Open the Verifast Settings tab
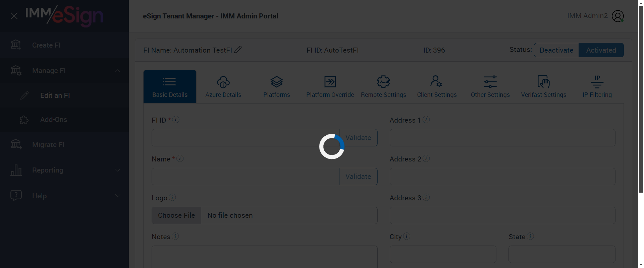 [x=544, y=86]
